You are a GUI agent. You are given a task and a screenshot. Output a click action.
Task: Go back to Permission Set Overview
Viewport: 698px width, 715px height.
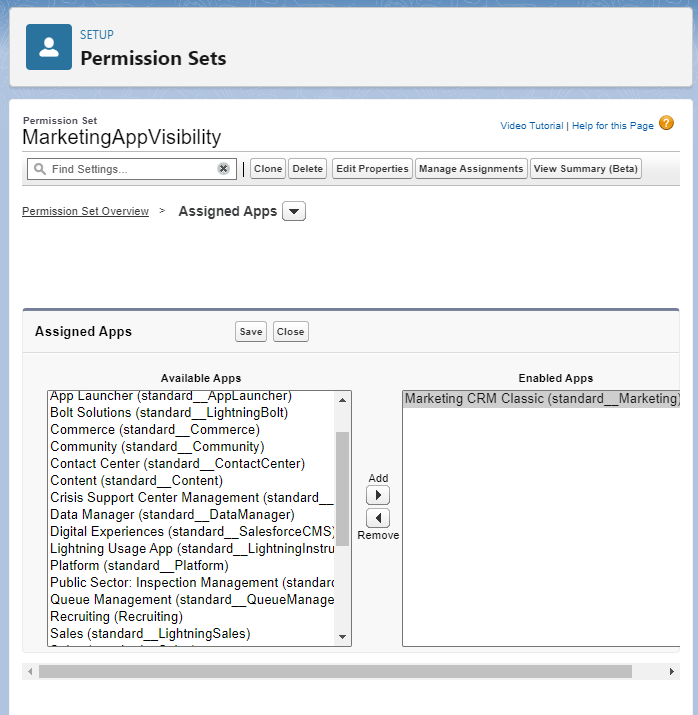(x=85, y=211)
